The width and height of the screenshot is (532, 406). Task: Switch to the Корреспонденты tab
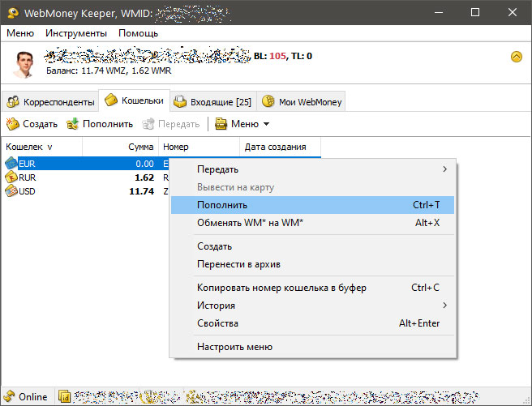point(50,101)
